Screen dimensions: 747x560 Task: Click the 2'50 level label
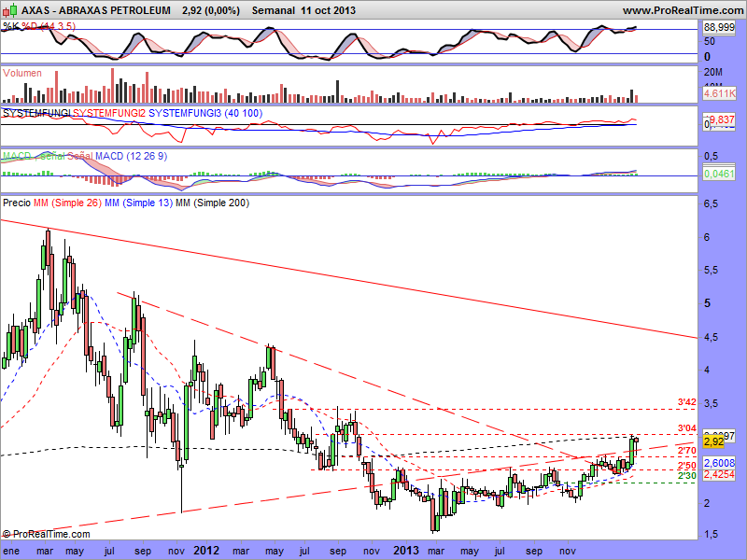pos(687,466)
